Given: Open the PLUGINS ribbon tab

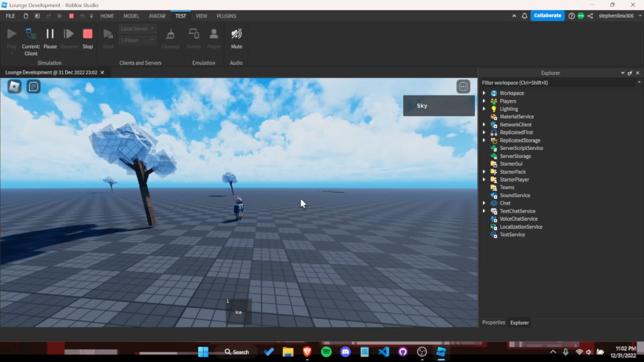Looking at the screenshot, I should click(226, 16).
